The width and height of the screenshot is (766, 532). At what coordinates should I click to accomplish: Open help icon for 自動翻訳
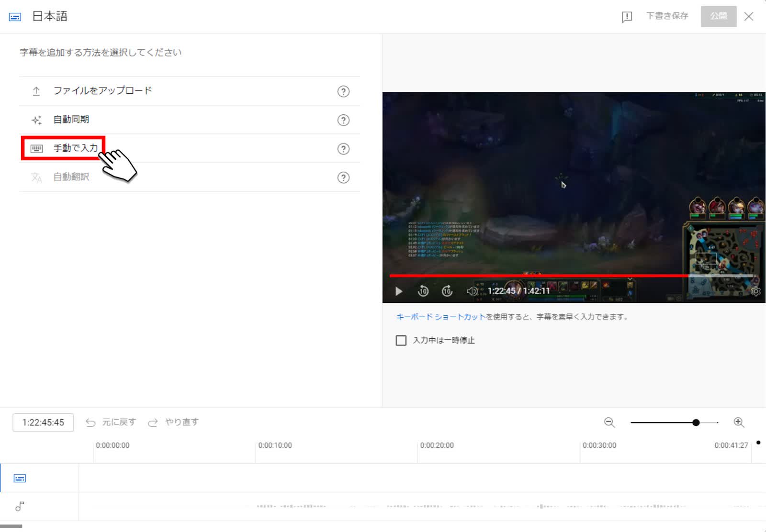click(x=343, y=177)
